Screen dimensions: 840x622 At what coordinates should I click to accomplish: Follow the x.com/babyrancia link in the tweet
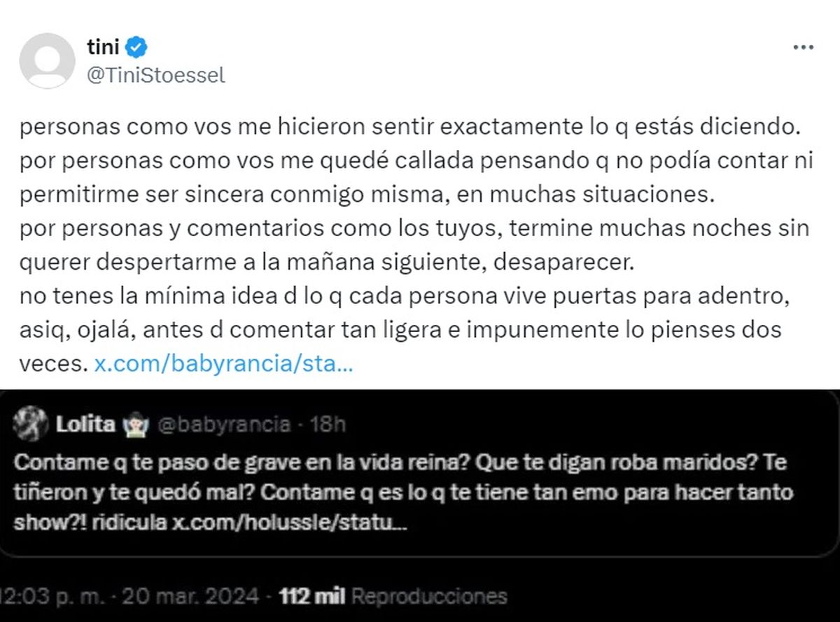[223, 364]
